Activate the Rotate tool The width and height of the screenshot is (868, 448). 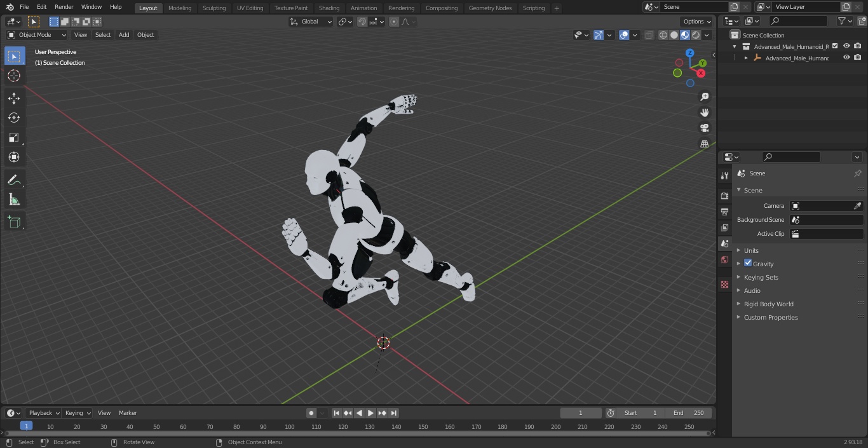(14, 118)
